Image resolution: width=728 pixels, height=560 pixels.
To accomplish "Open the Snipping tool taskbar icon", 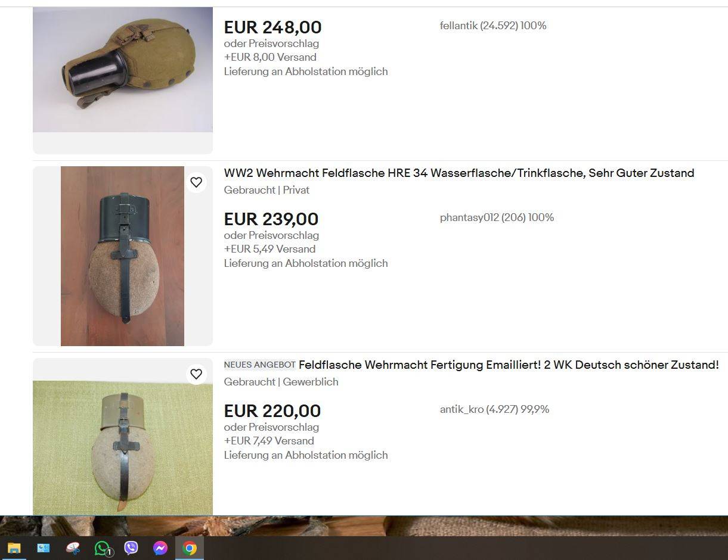I will tap(73, 548).
